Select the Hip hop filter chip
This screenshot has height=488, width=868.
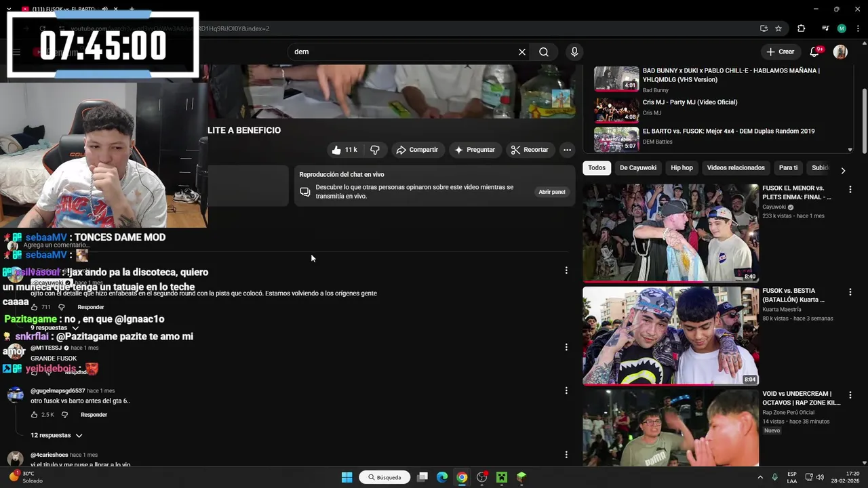682,167
